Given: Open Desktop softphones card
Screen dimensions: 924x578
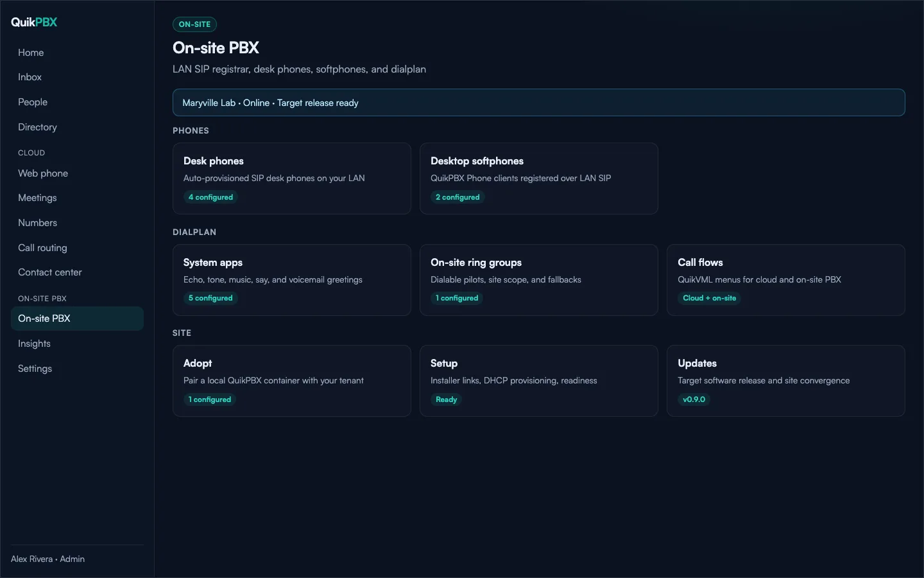Looking at the screenshot, I should (539, 179).
